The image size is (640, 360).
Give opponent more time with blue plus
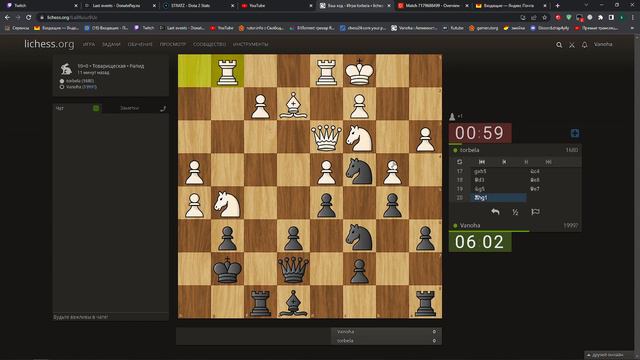pos(575,133)
